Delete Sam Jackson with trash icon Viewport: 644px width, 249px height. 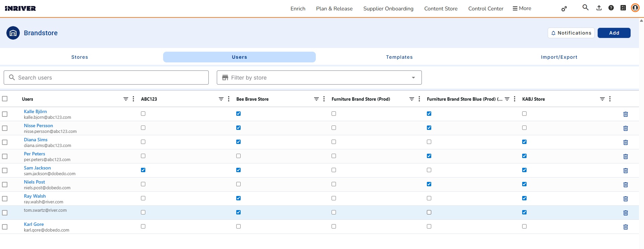point(626,170)
